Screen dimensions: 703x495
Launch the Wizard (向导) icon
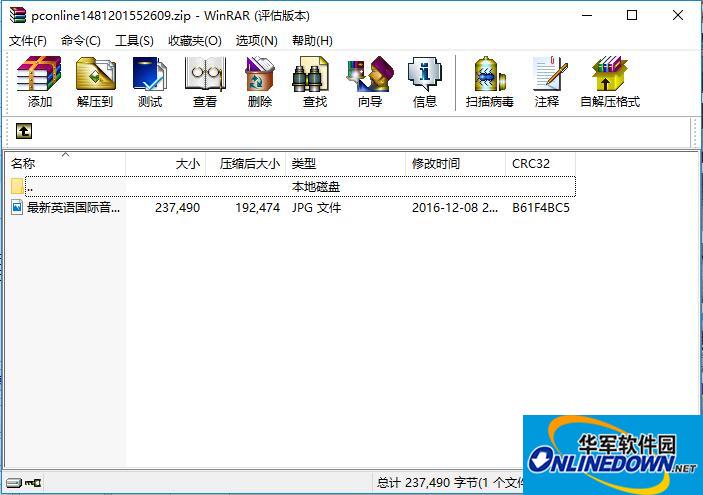[370, 82]
